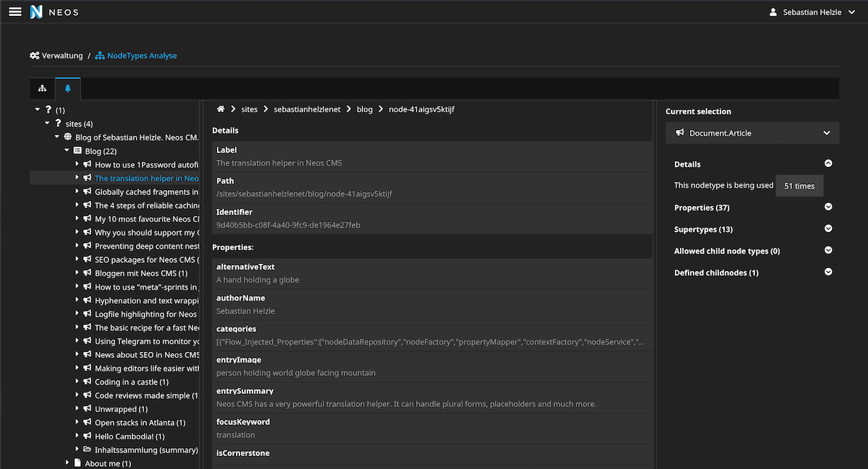Click megaphone icon of 'Hello Cambodia!'
The image size is (868, 469).
point(87,436)
